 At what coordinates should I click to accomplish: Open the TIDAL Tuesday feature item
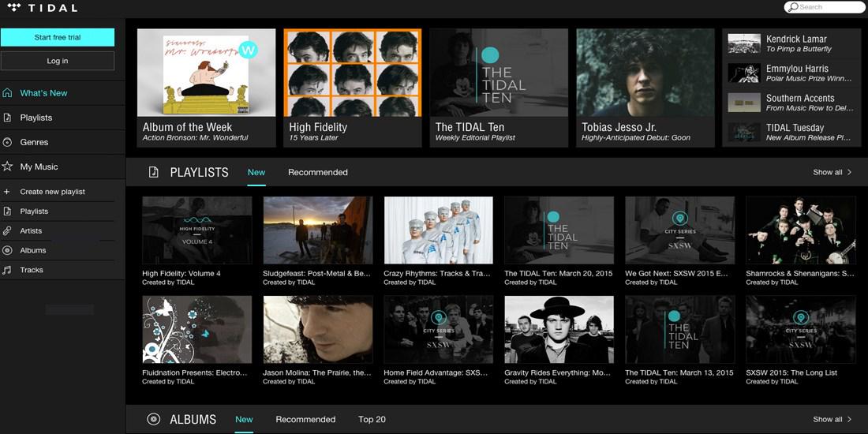[791, 133]
